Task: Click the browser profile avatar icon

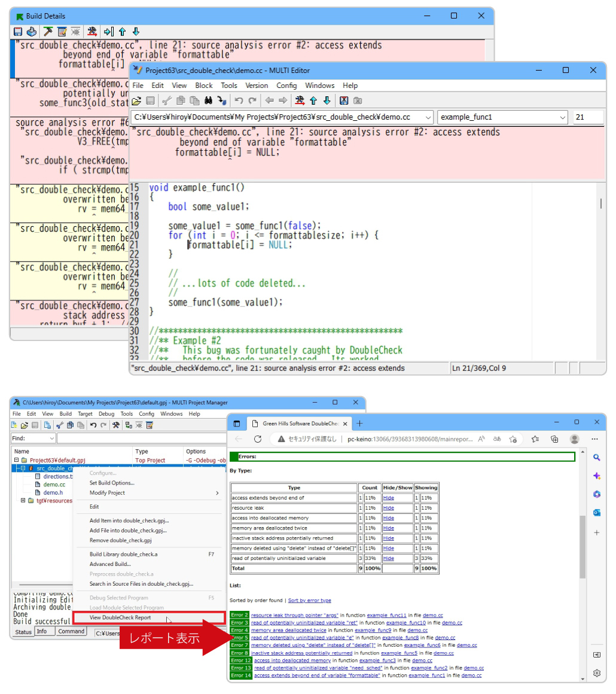Action: point(574,439)
